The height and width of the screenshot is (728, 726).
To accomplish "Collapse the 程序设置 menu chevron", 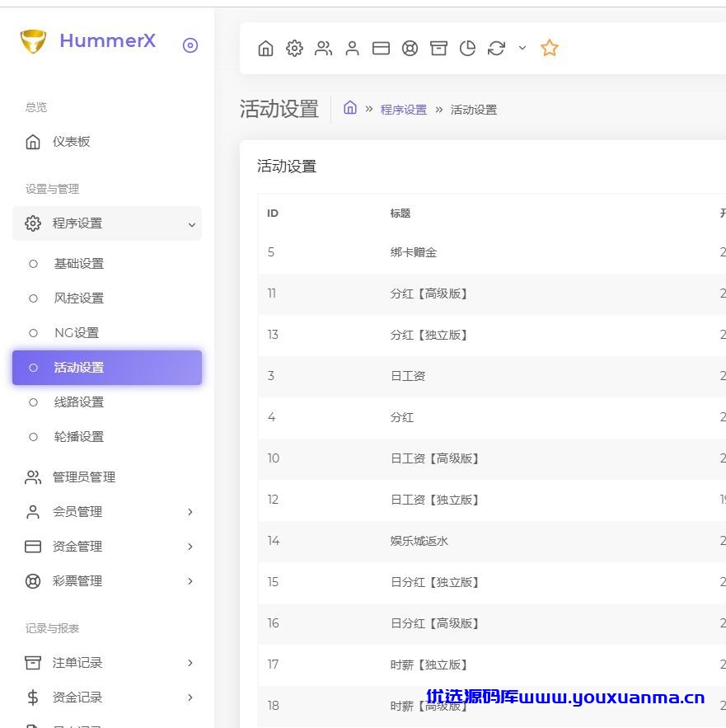I will [192, 225].
